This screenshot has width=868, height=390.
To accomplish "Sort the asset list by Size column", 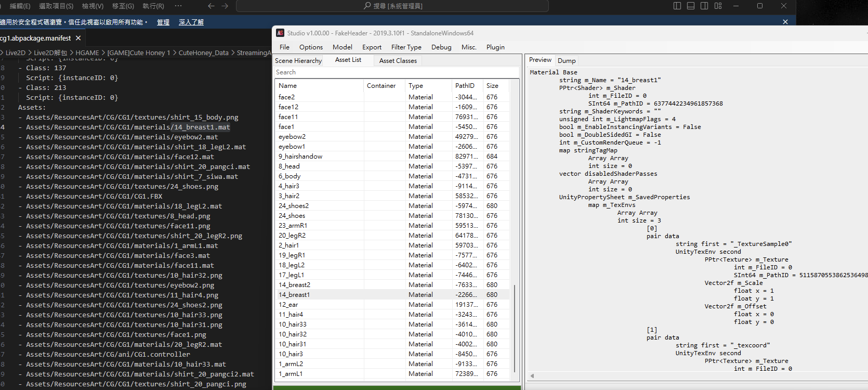I will (496, 86).
